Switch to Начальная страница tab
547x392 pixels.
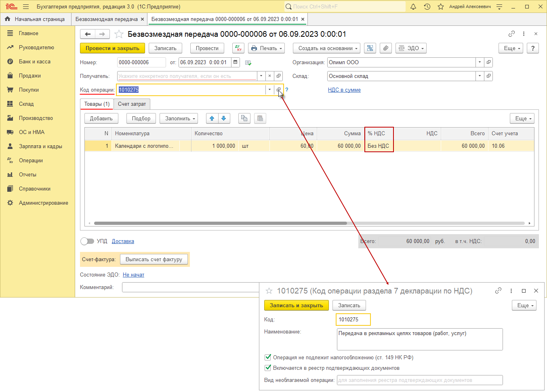(36, 19)
